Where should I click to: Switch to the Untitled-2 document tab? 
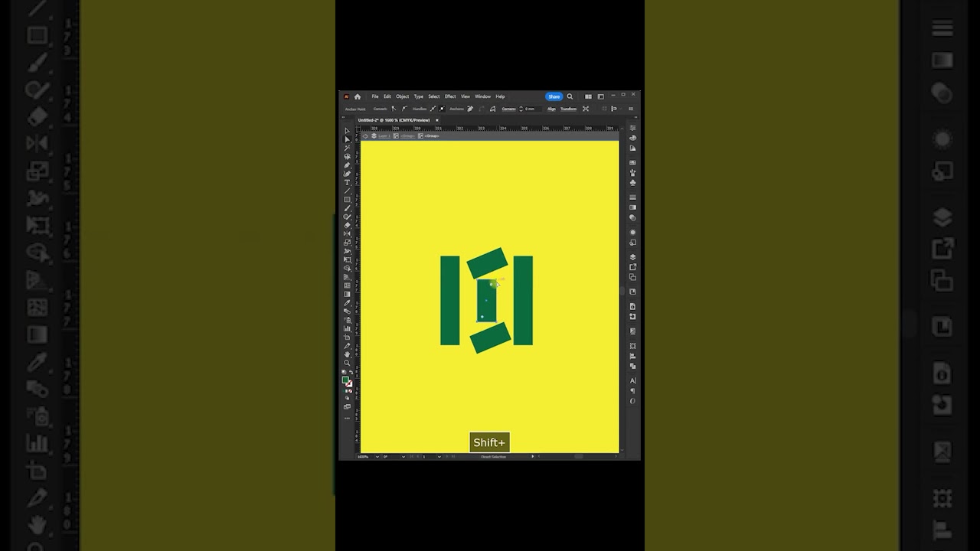395,120
